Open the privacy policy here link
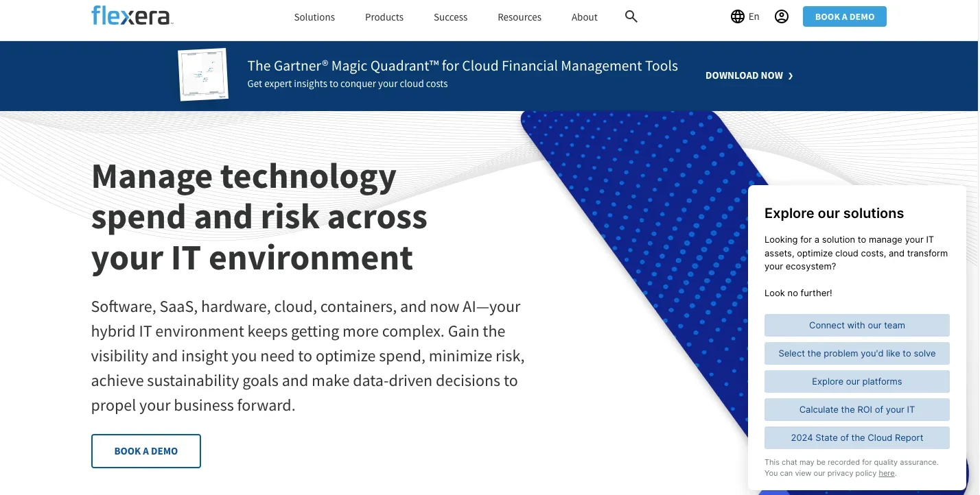 tap(887, 473)
